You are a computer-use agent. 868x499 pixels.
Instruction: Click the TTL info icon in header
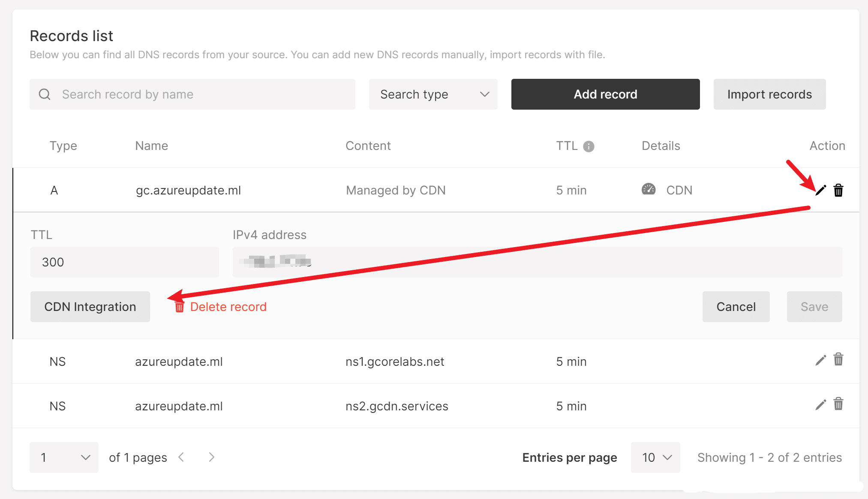point(589,146)
